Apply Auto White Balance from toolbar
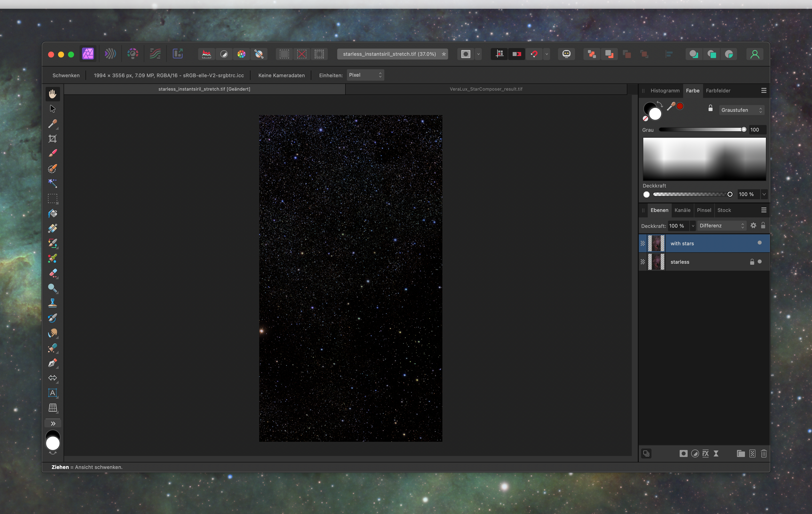This screenshot has width=812, height=514. [259, 54]
